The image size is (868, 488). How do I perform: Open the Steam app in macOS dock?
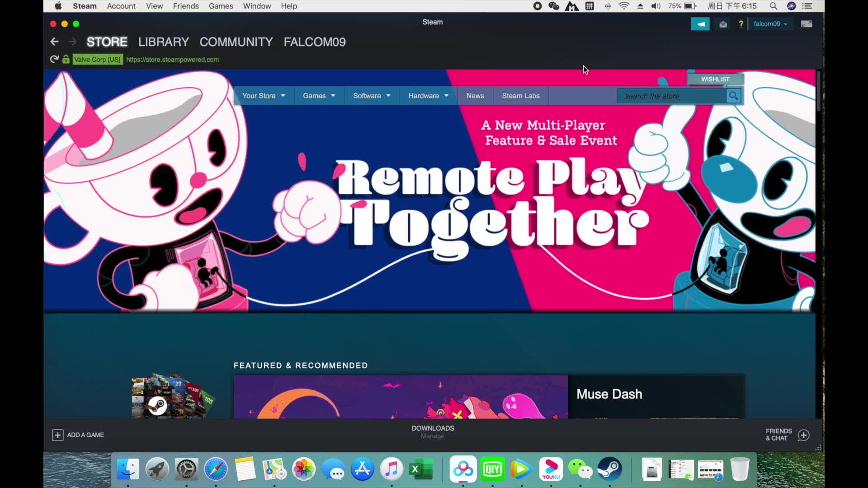(x=610, y=470)
